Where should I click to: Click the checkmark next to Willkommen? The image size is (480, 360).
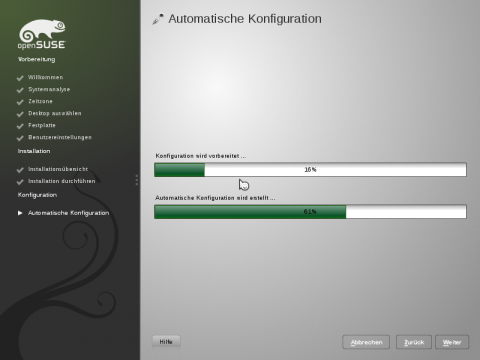tap(20, 78)
